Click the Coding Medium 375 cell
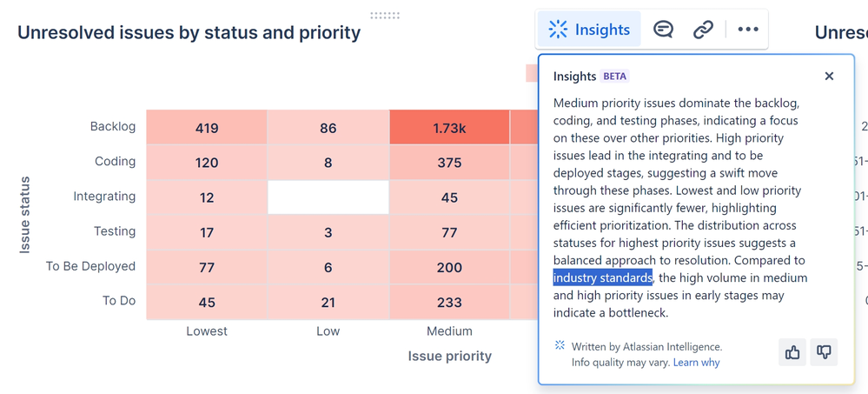Screen dimensions: 868x394 click(x=449, y=163)
